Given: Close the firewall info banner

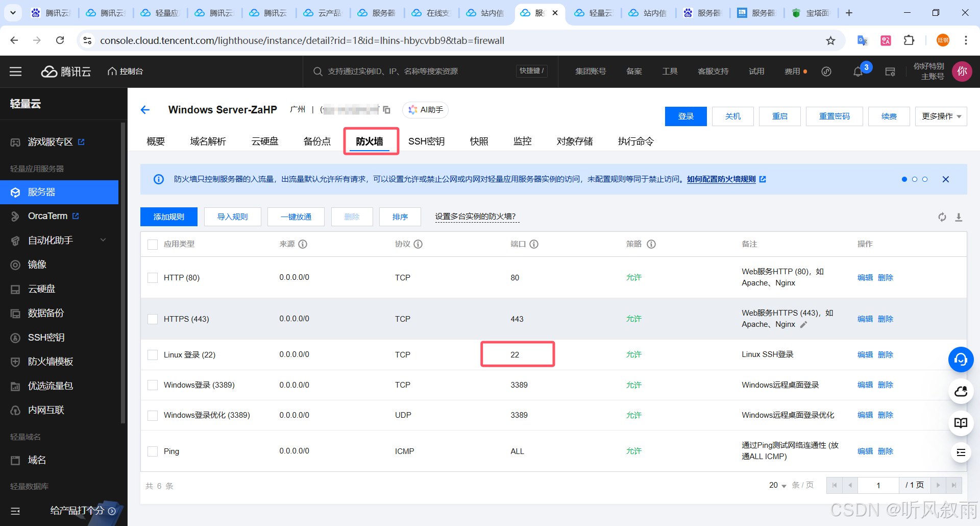Looking at the screenshot, I should click(x=946, y=179).
